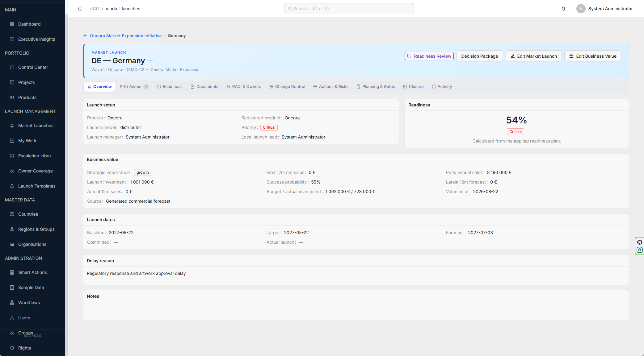Click the Readiness Review button

tap(429, 56)
